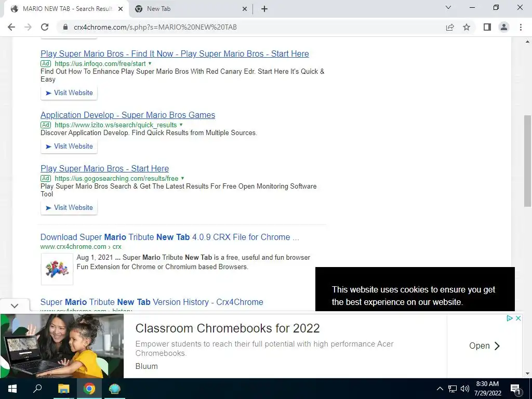Open Chrome's three-dot menu
Image resolution: width=532 pixels, height=399 pixels.
[x=521, y=27]
